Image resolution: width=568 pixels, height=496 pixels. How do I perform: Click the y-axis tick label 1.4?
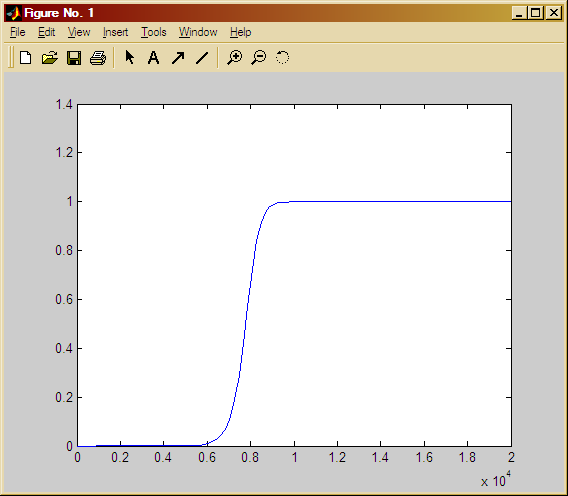[x=64, y=105]
